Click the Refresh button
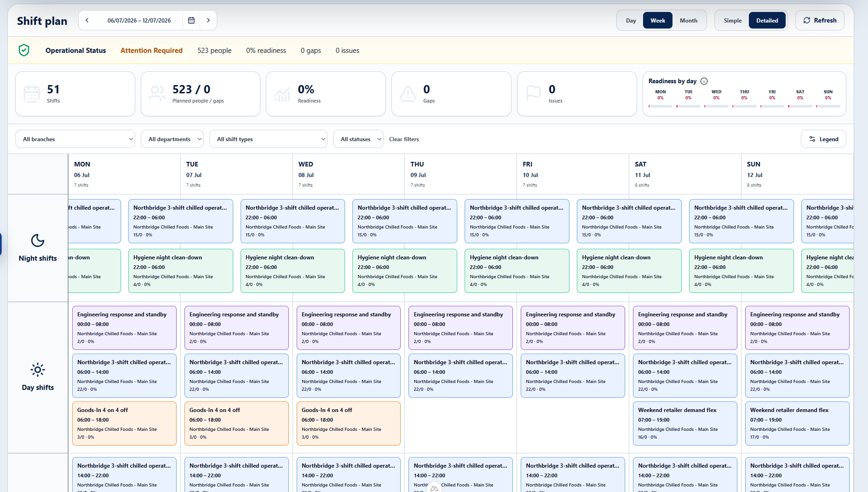 click(820, 20)
